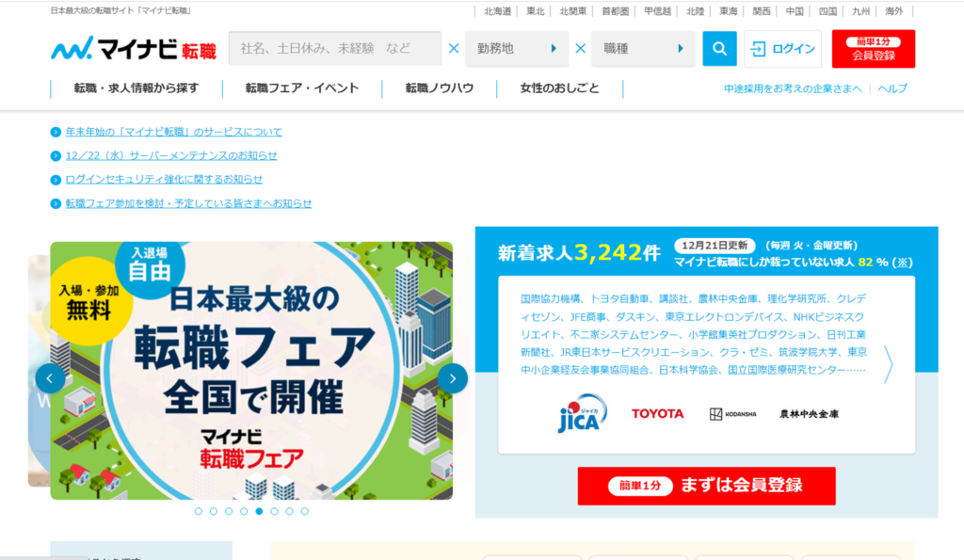This screenshot has height=560, width=964.
Task: Open the 職種 job type dropdown
Action: pyautogui.click(x=644, y=49)
